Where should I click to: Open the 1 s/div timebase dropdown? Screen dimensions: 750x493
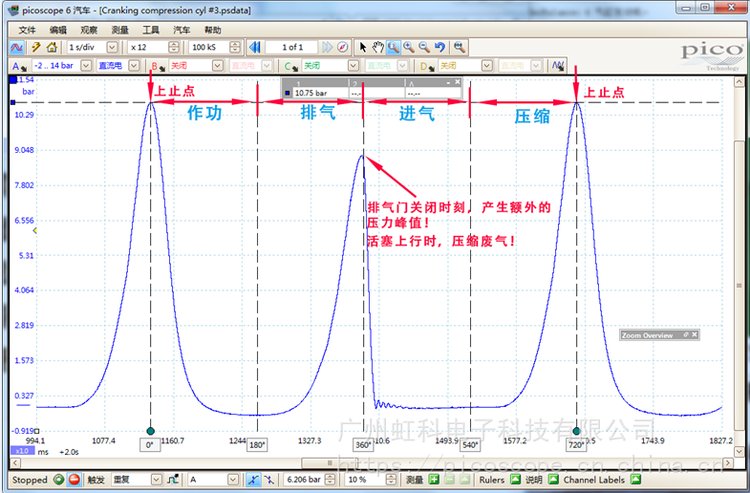click(112, 47)
